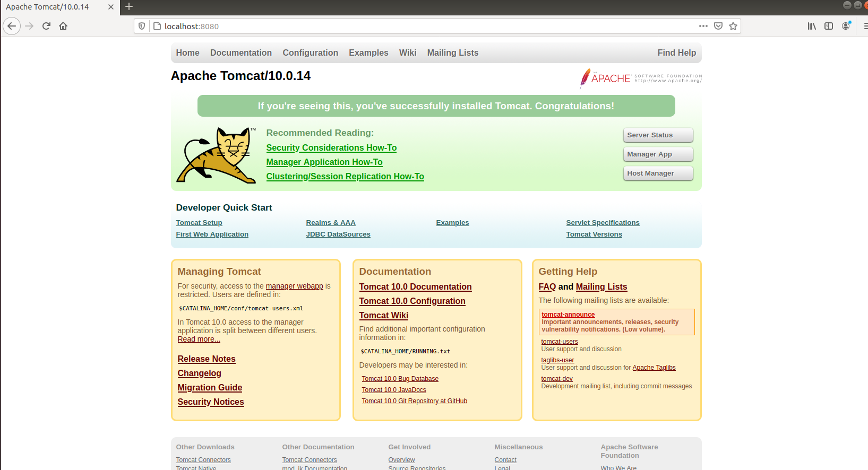Open Manager Application How-To link
The image size is (868, 470).
[324, 162]
